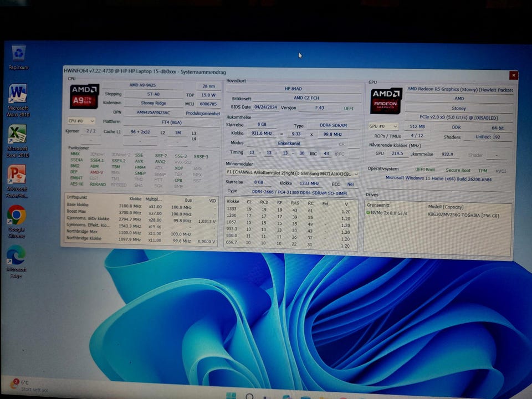The width and height of the screenshot is (532, 399).
Task: Click the memory mode Enkeltkanal
Action: pyautogui.click(x=289, y=143)
